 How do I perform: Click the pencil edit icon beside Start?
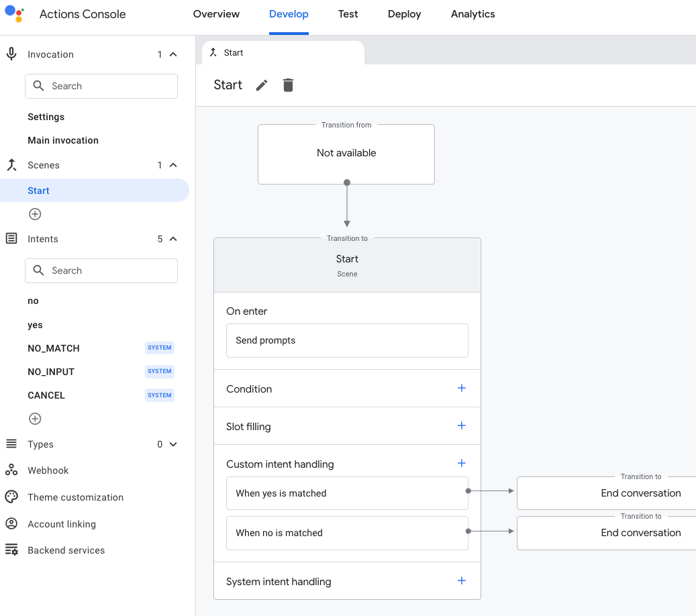[x=262, y=85]
